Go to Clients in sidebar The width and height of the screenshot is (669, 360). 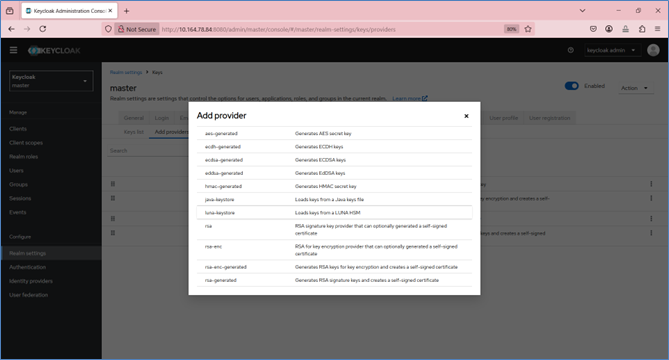pos(18,129)
